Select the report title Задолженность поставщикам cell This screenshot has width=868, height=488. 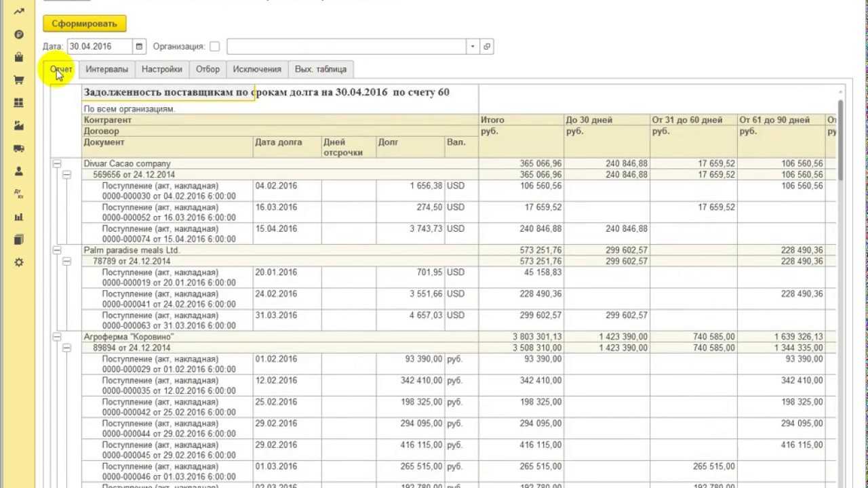[x=266, y=92]
